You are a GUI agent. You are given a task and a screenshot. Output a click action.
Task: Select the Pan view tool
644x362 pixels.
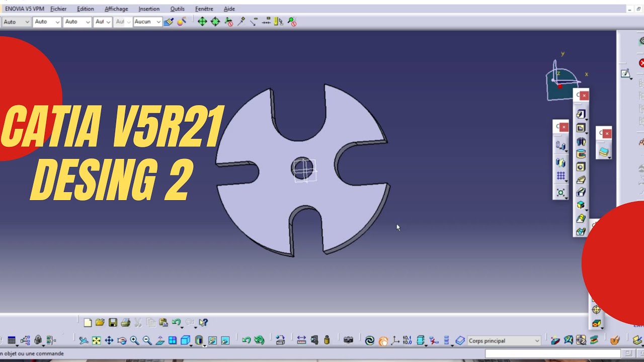109,340
